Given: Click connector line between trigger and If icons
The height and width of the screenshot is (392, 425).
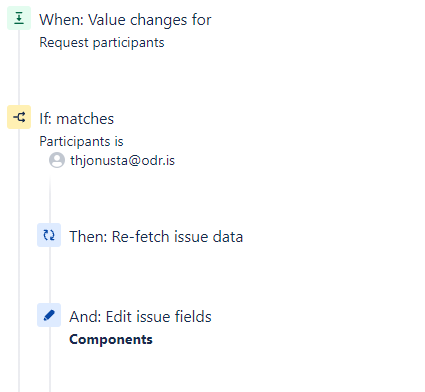Looking at the screenshot, I should [x=19, y=68].
